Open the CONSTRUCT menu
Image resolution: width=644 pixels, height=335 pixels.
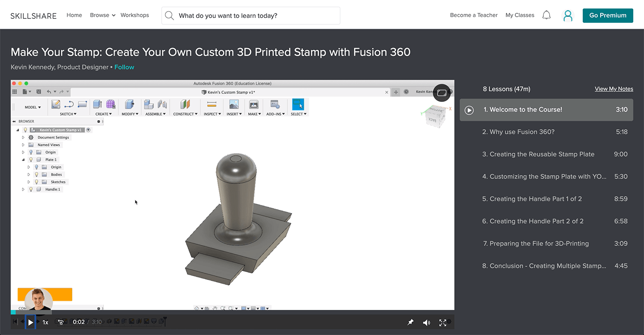point(185,114)
